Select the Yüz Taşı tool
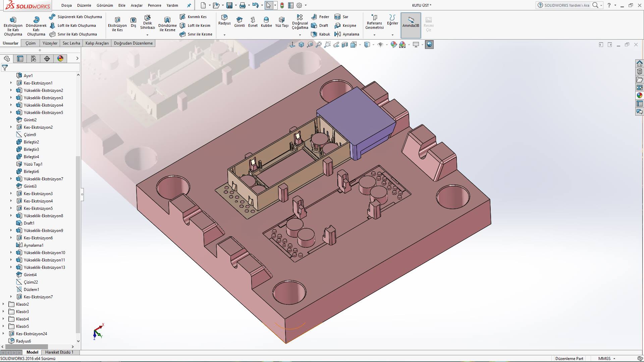This screenshot has width=644, height=362. pos(282,22)
